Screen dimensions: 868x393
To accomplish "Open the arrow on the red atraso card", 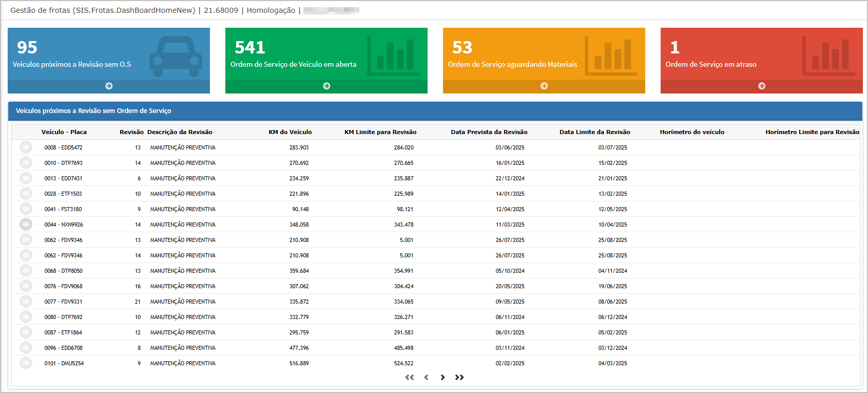I will pos(762,86).
